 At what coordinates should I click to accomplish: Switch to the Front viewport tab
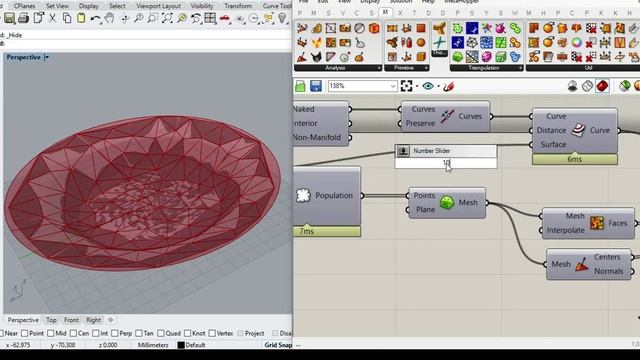pos(71,320)
